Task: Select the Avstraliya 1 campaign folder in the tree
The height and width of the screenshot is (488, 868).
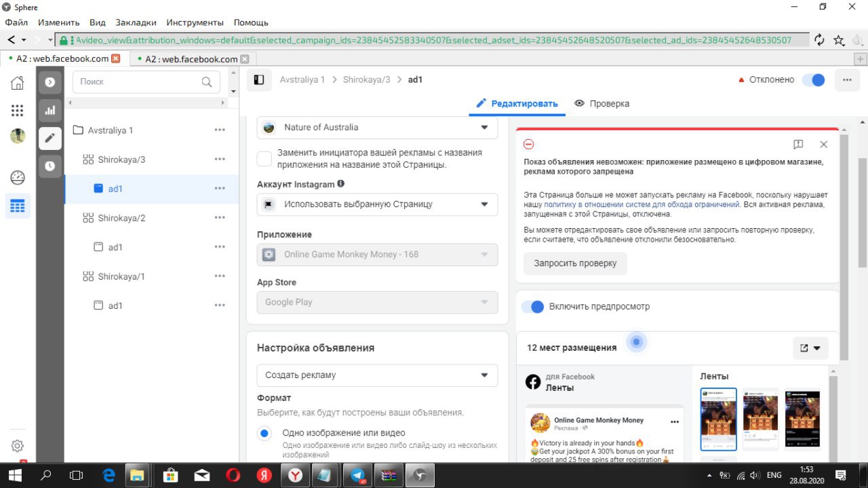Action: coord(111,130)
